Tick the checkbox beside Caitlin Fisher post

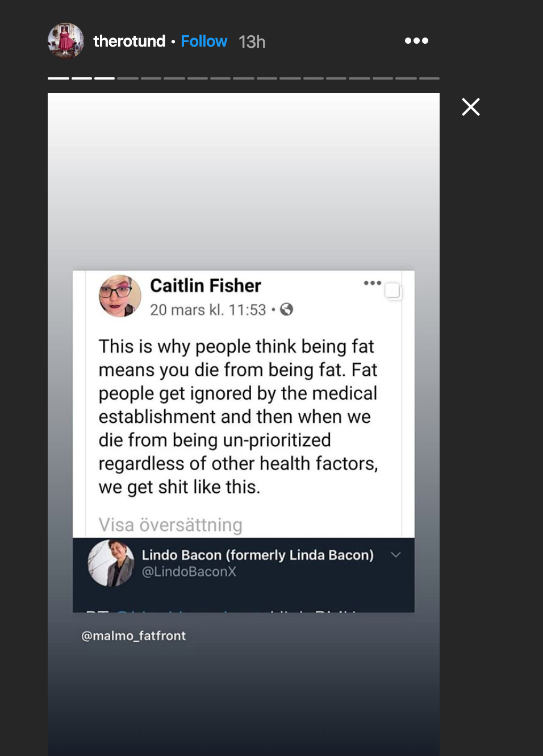[x=392, y=290]
